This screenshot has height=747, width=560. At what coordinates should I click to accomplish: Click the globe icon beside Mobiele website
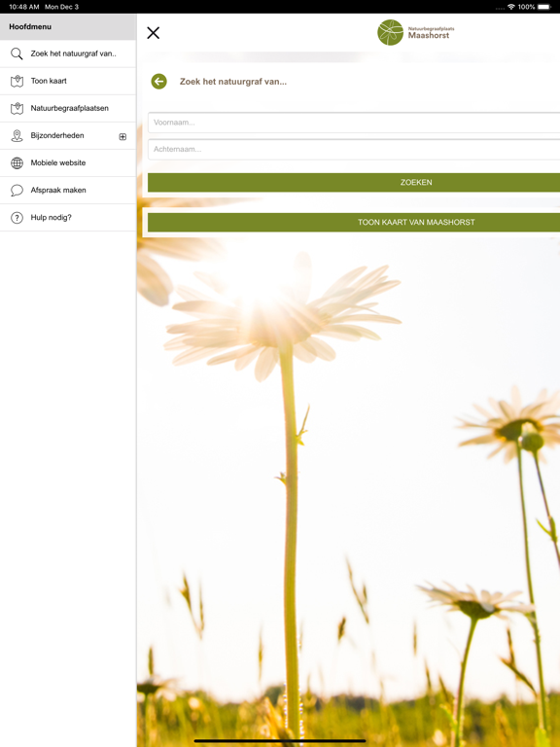coord(17,163)
